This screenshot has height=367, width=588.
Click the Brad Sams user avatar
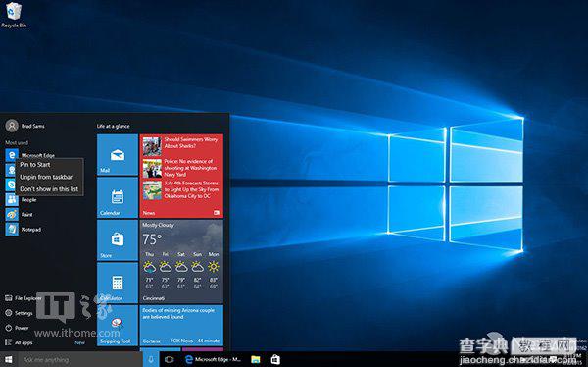pyautogui.click(x=12, y=126)
